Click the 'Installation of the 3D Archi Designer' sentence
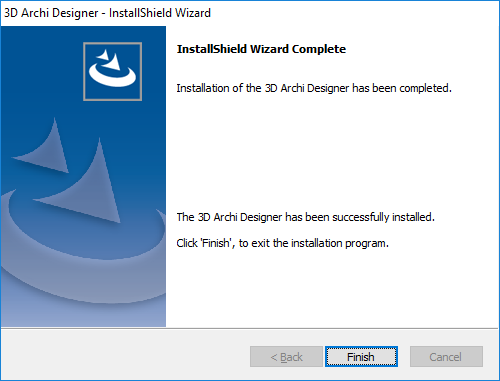Image resolution: width=500 pixels, height=381 pixels. tap(314, 88)
